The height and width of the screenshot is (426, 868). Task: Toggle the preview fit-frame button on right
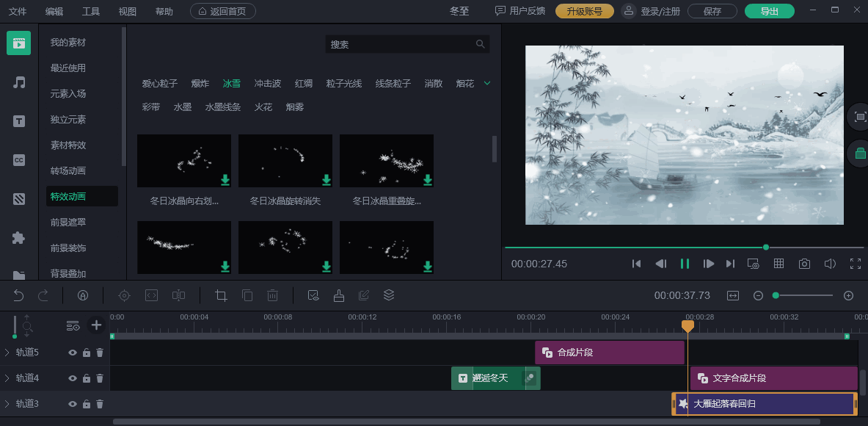click(x=860, y=117)
